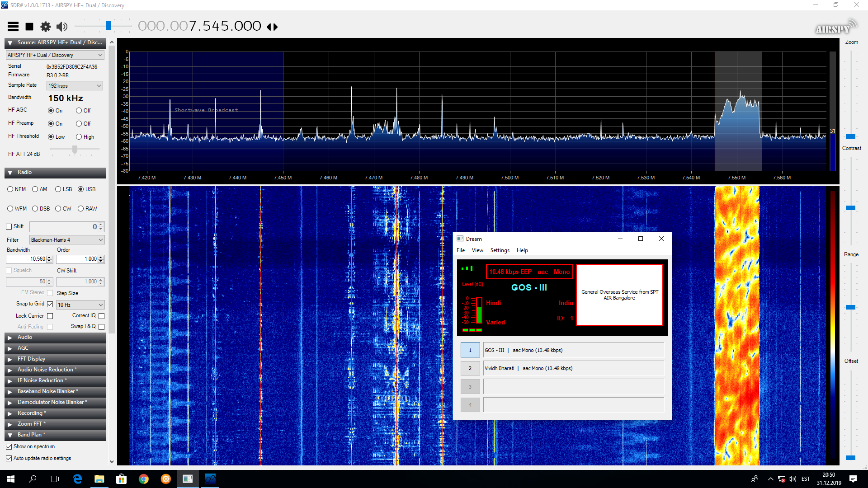
Task: Open the settings gear icon
Action: pyautogui.click(x=46, y=27)
